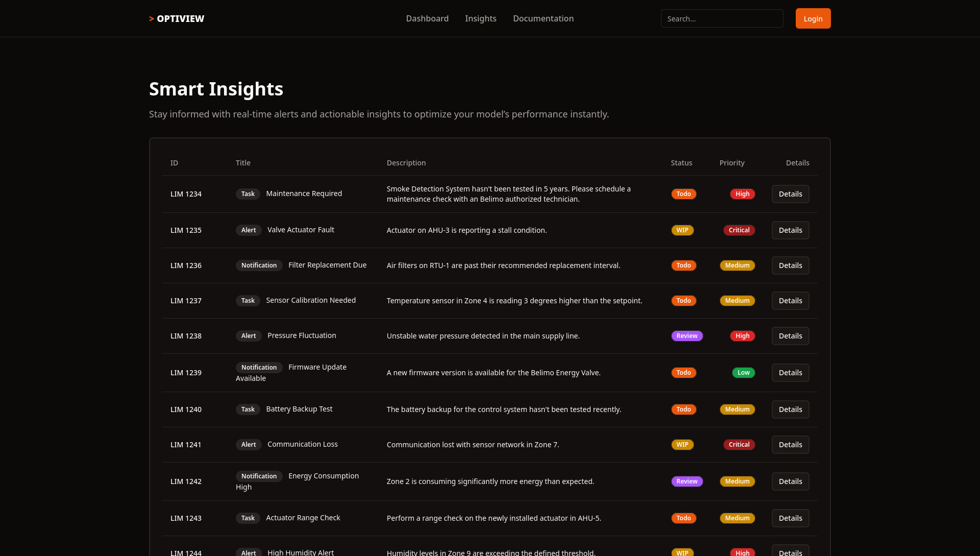Click the Notification tag on Firmware Update

[x=259, y=368]
